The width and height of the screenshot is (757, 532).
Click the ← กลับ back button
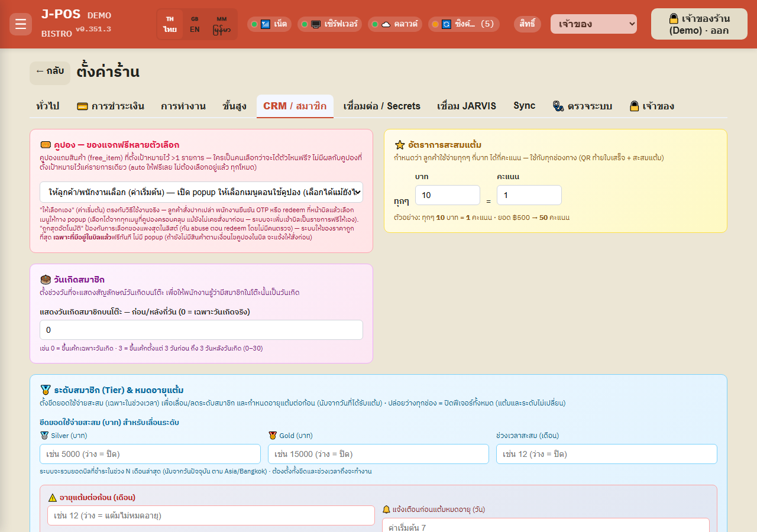50,72
